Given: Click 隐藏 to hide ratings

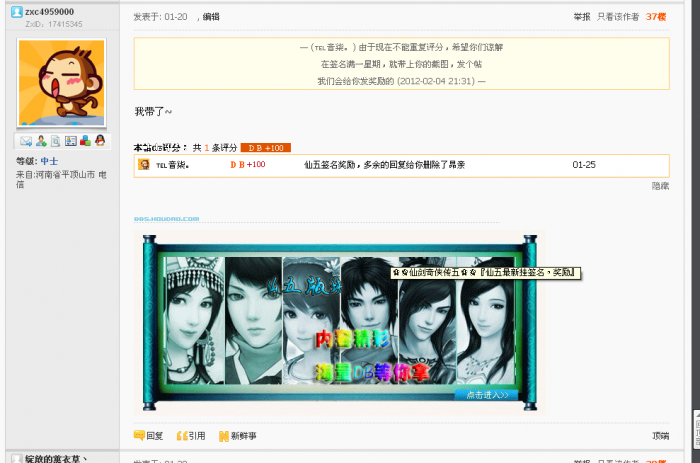Looking at the screenshot, I should click(660, 186).
